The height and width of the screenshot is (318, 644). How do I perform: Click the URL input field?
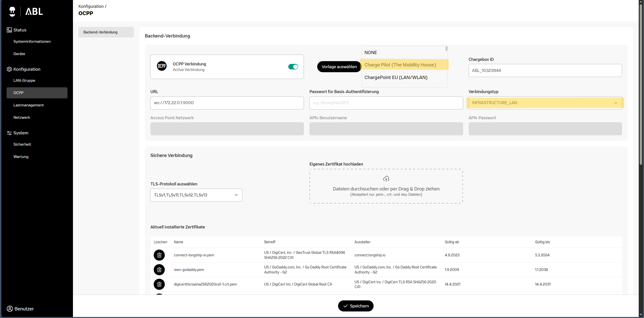[227, 103]
